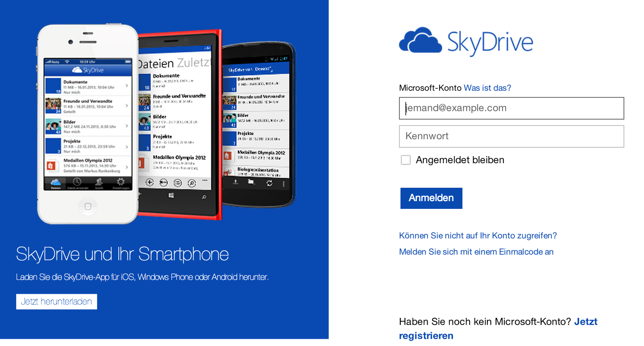Tap the Windows logo on the red phone
The image size is (644, 346).
(x=171, y=196)
